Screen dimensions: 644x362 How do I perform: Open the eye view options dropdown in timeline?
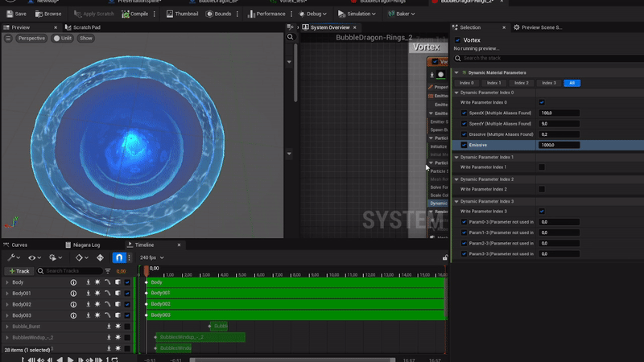coord(34,257)
